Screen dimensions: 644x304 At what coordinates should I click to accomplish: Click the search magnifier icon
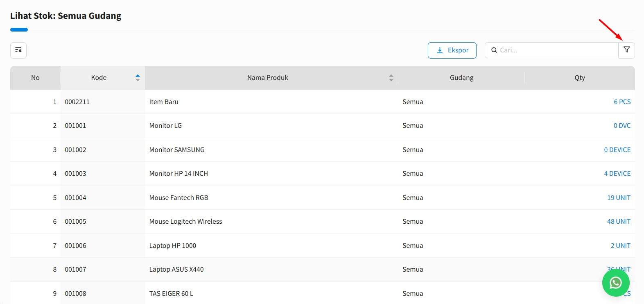coord(494,50)
